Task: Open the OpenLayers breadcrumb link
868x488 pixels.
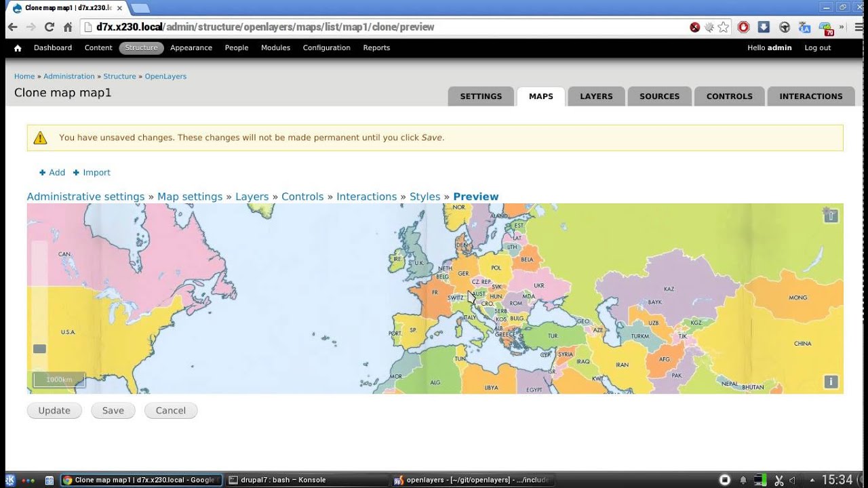Action: click(x=165, y=77)
